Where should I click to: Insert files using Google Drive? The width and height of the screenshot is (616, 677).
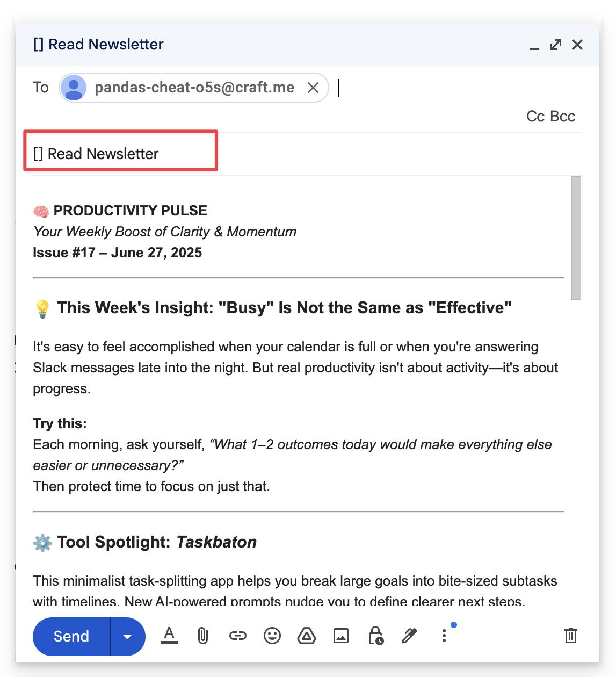306,636
